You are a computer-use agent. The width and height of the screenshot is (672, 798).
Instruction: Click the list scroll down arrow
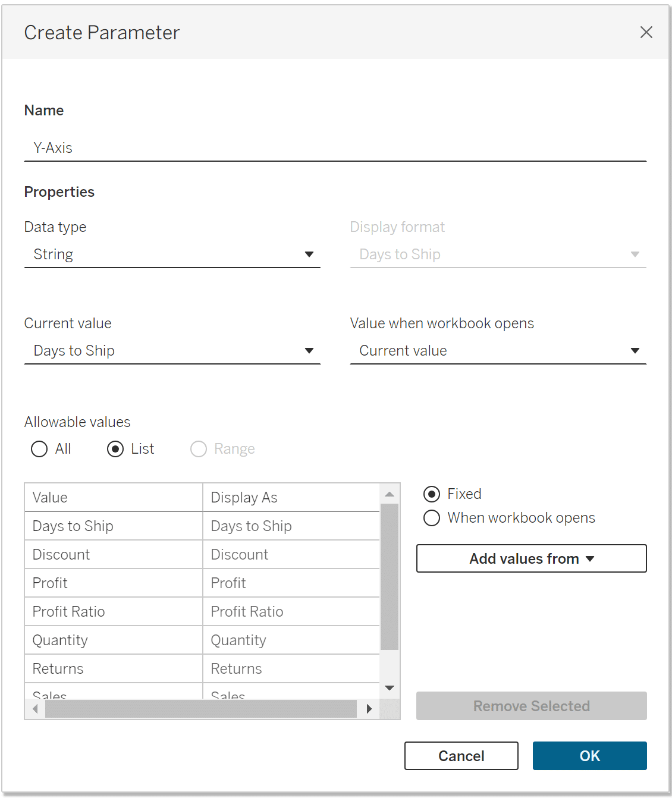(390, 688)
